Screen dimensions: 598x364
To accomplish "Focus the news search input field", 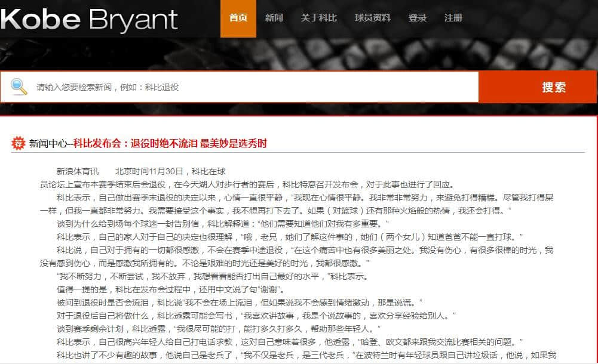I will 251,87.
